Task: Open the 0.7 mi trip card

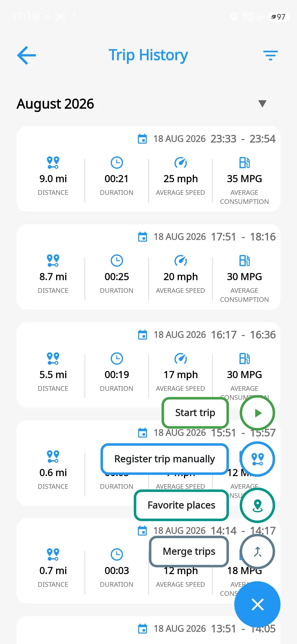Action: tap(148, 561)
